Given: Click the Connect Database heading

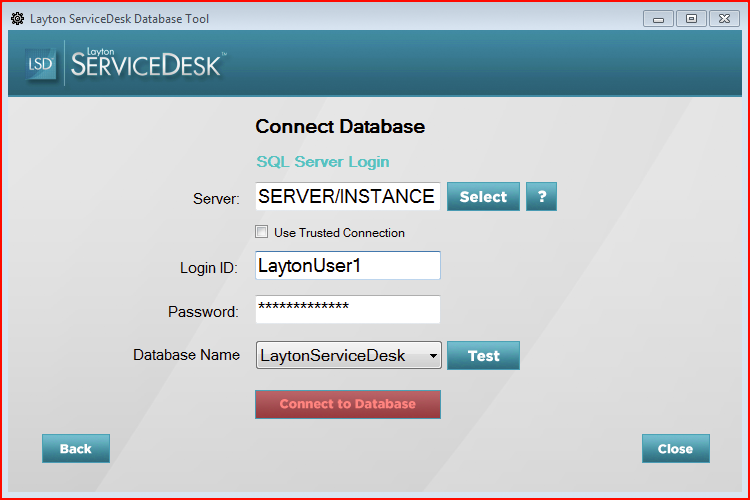Looking at the screenshot, I should (x=340, y=127).
